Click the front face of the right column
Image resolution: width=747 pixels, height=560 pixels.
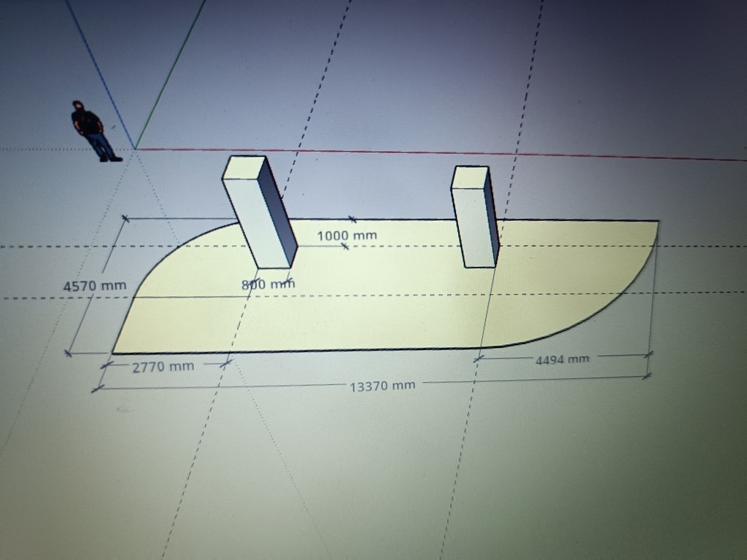point(472,226)
